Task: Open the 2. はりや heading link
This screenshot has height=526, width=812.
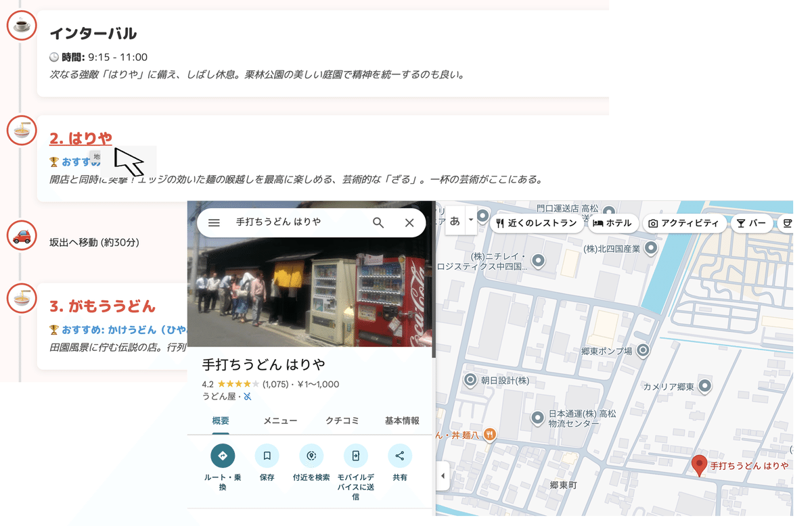Action: tap(81, 138)
